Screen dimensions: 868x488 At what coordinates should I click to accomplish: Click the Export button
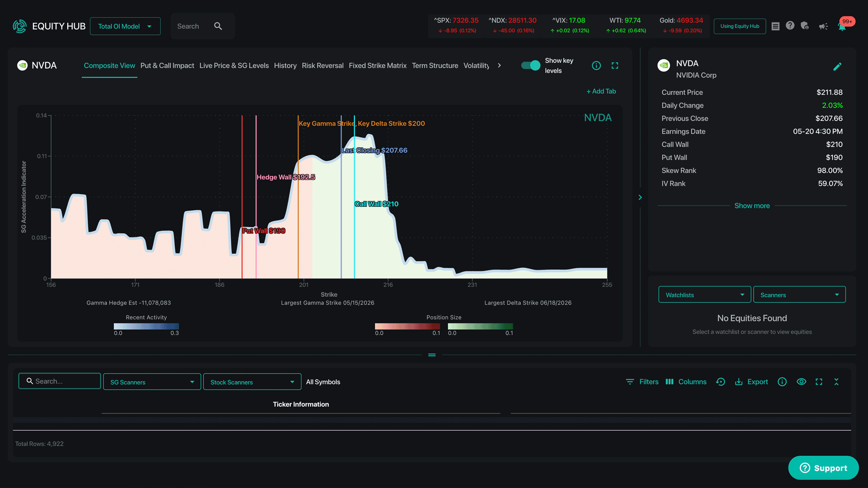(751, 382)
